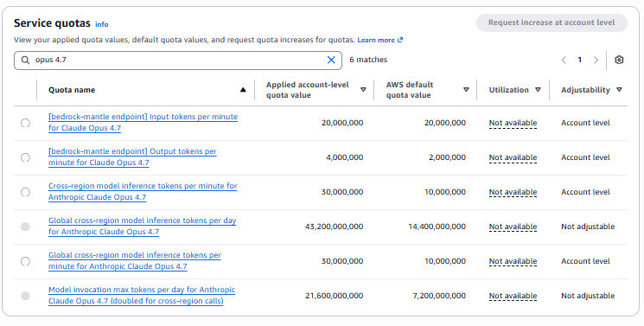Click the search box containing opus 4.7

tap(178, 60)
